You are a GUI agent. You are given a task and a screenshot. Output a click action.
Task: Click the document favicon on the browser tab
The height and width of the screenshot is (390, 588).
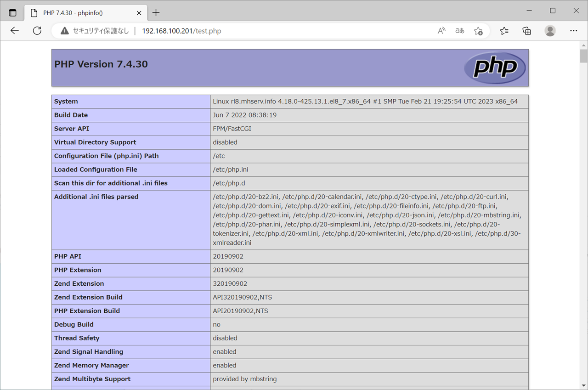click(34, 12)
